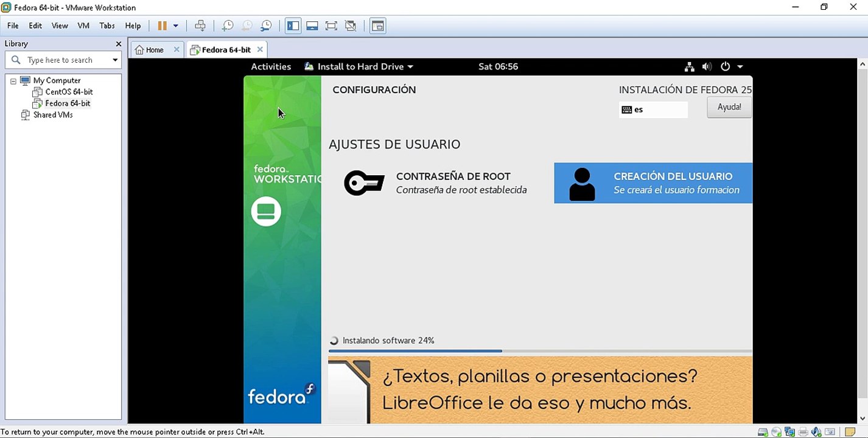868x438 pixels.
Task: Click the network adapter status icon
Action: coord(789,432)
